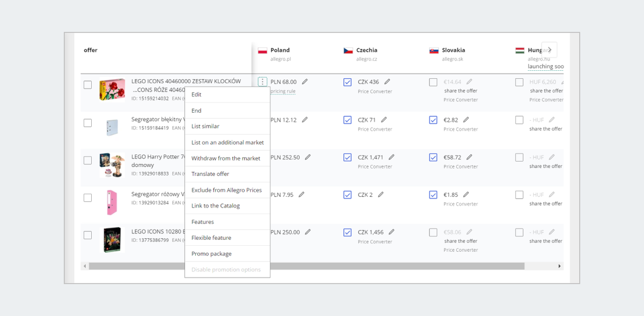Uncheck Slovakia checkbox for €2.82

coord(433,120)
